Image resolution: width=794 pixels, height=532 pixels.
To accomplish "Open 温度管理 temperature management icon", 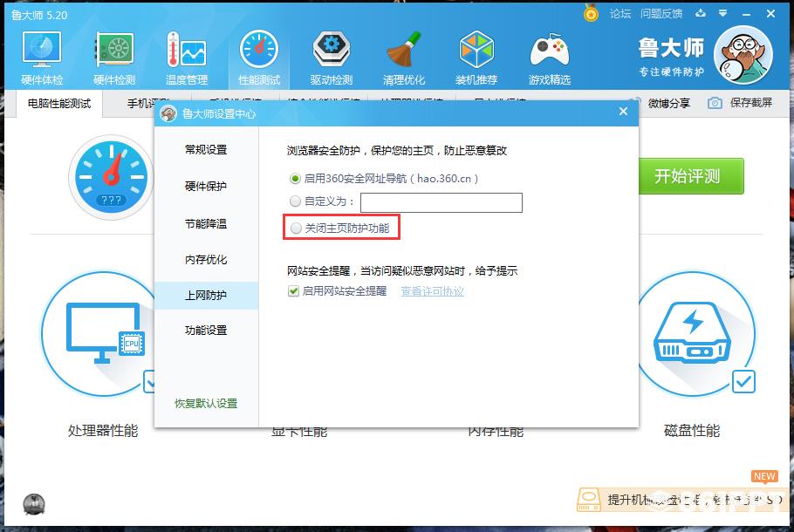I will coord(187,50).
